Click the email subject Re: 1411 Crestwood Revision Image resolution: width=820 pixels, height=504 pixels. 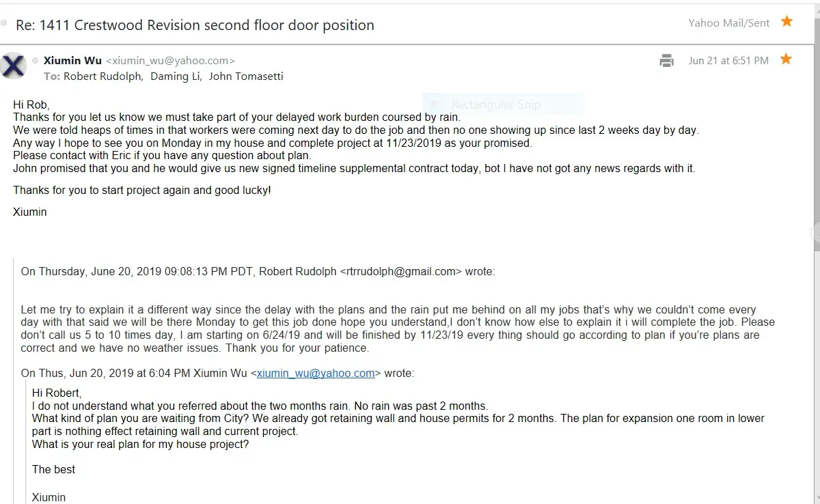(x=195, y=25)
